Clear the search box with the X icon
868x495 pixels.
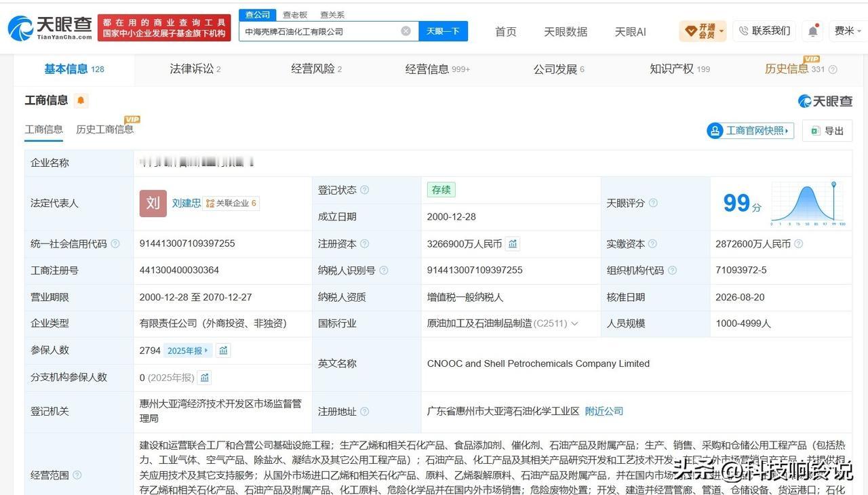coord(406,31)
